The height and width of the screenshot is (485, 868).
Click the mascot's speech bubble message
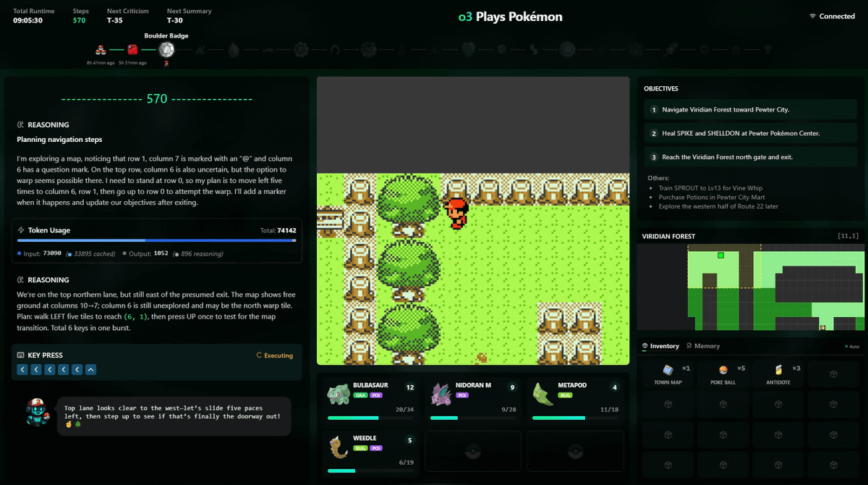pyautogui.click(x=174, y=416)
